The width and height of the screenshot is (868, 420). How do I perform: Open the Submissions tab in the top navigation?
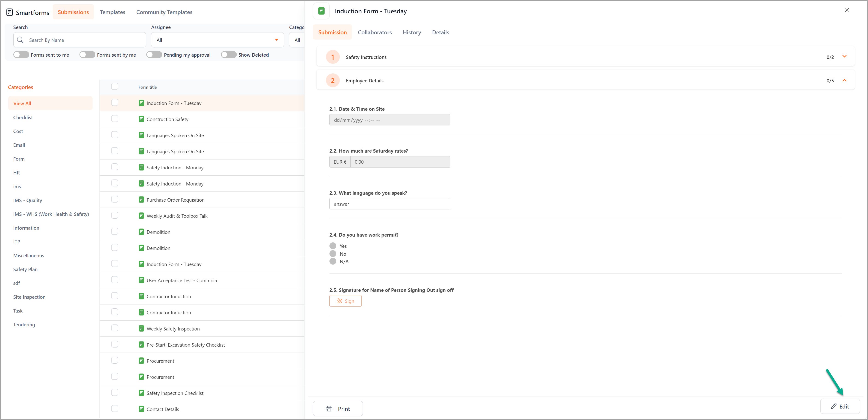click(x=73, y=12)
